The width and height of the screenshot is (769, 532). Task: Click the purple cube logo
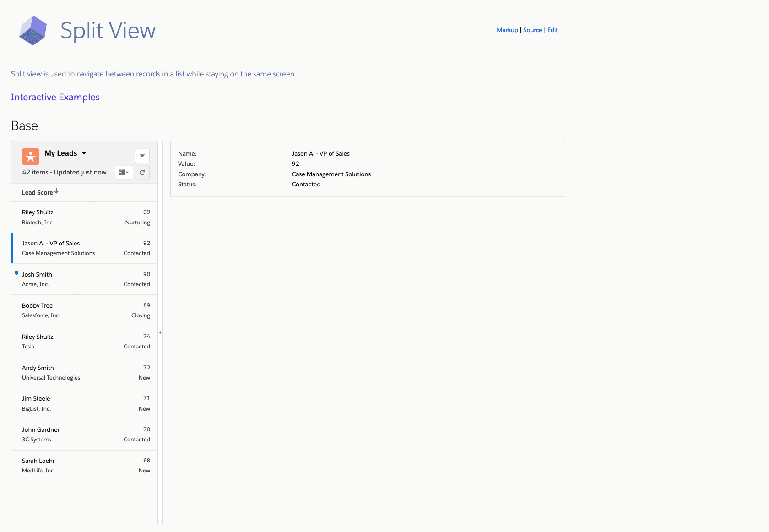tap(33, 31)
